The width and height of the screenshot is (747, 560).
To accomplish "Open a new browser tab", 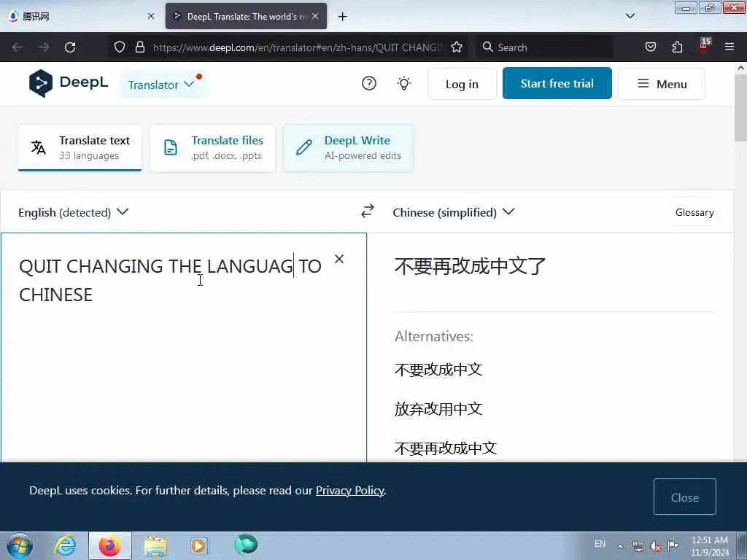I will pos(342,17).
